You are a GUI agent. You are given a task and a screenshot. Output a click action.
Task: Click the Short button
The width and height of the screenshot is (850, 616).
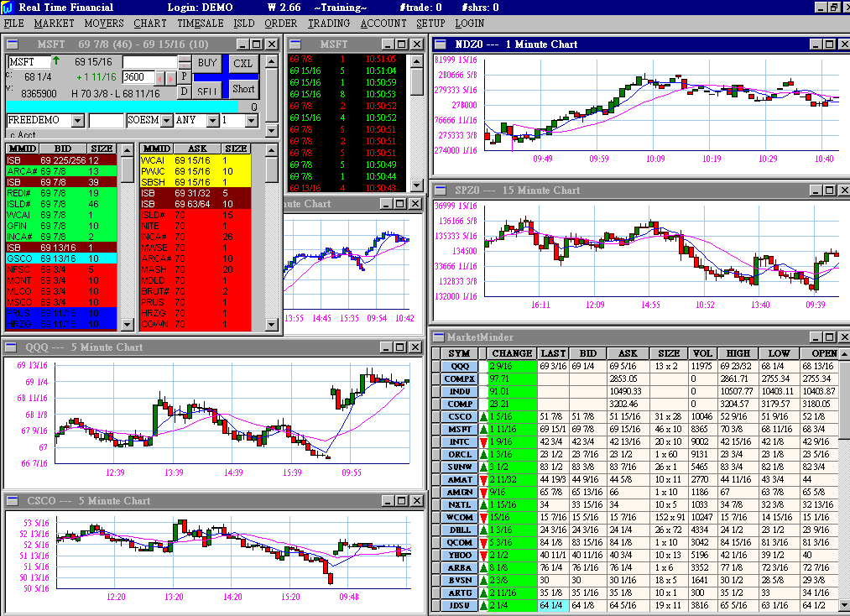click(242, 89)
